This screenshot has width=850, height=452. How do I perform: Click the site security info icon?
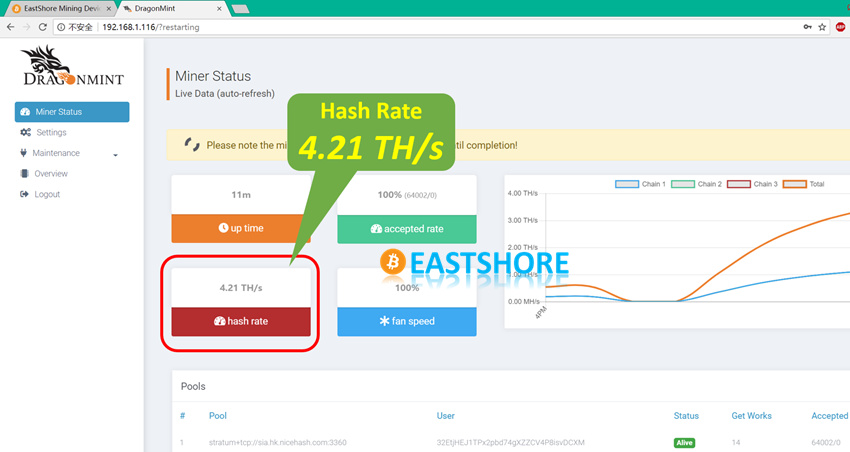click(x=61, y=27)
